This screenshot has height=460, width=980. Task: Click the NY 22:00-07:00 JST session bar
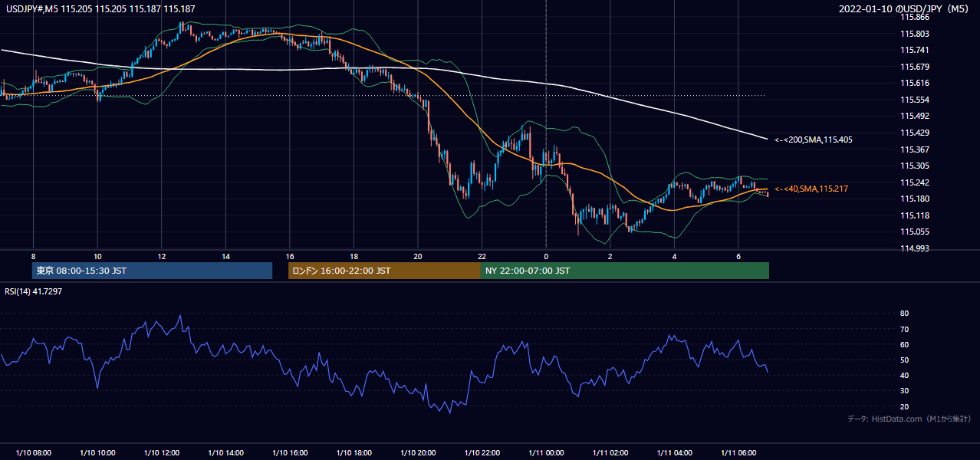click(625, 271)
